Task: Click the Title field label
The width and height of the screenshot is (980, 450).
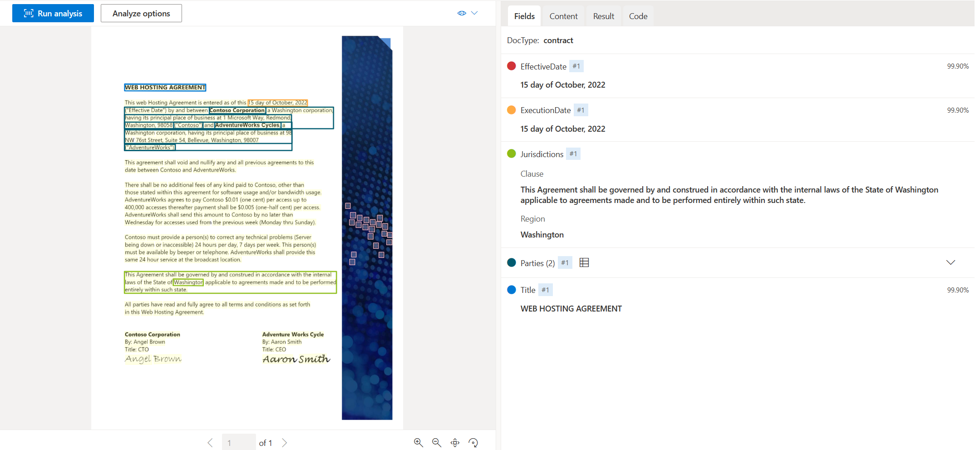Action: point(528,290)
